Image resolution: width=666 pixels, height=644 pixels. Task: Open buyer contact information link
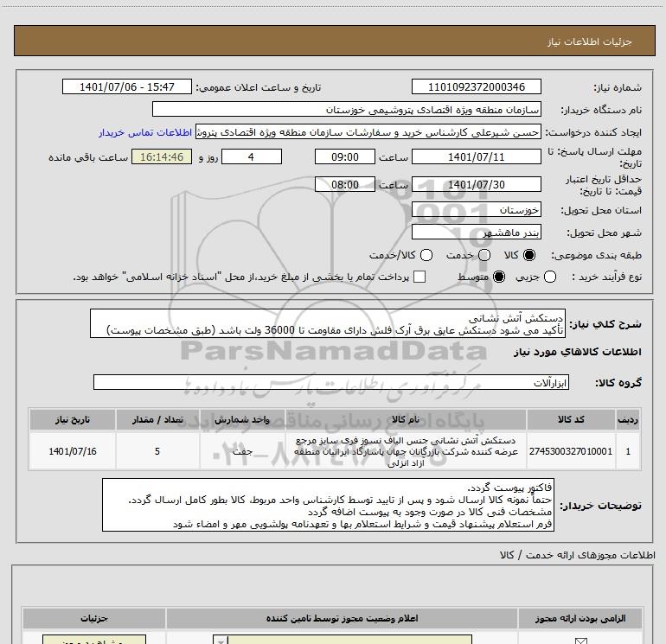(145, 133)
